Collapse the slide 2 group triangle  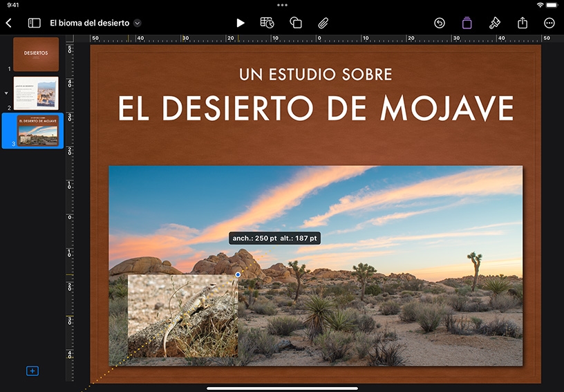click(6, 93)
